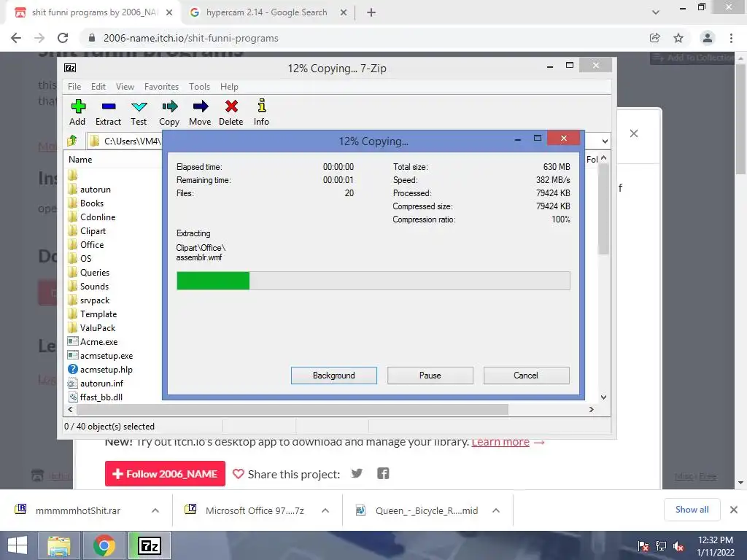Select the Sounds folder

[88, 286]
